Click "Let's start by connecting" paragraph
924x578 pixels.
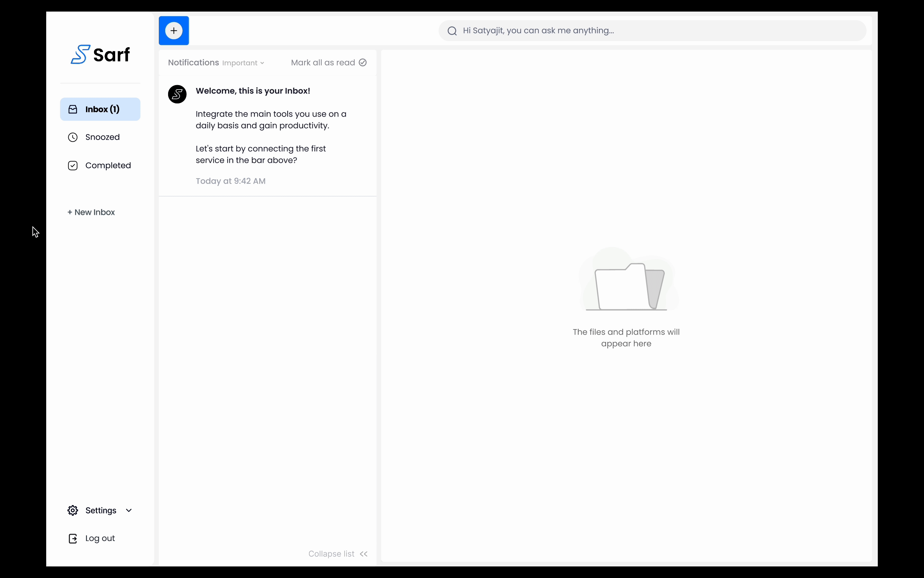click(261, 154)
